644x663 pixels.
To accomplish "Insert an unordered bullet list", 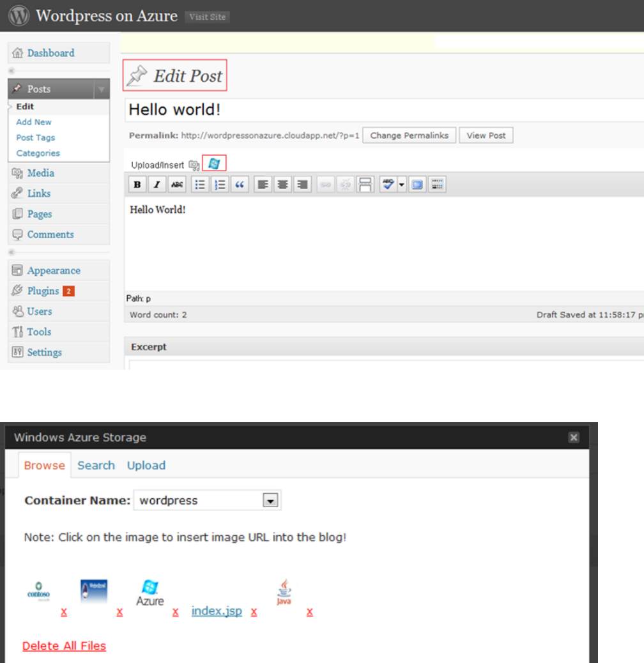I will click(200, 185).
